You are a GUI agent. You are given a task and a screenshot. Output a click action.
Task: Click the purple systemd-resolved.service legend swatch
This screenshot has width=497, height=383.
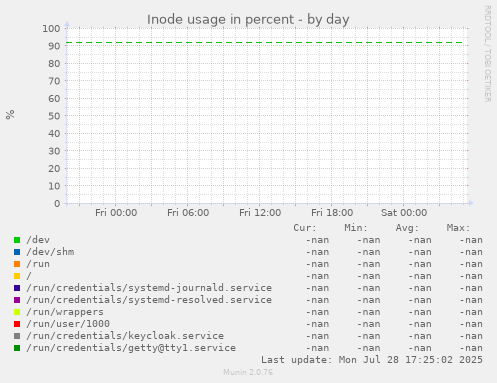(17, 300)
